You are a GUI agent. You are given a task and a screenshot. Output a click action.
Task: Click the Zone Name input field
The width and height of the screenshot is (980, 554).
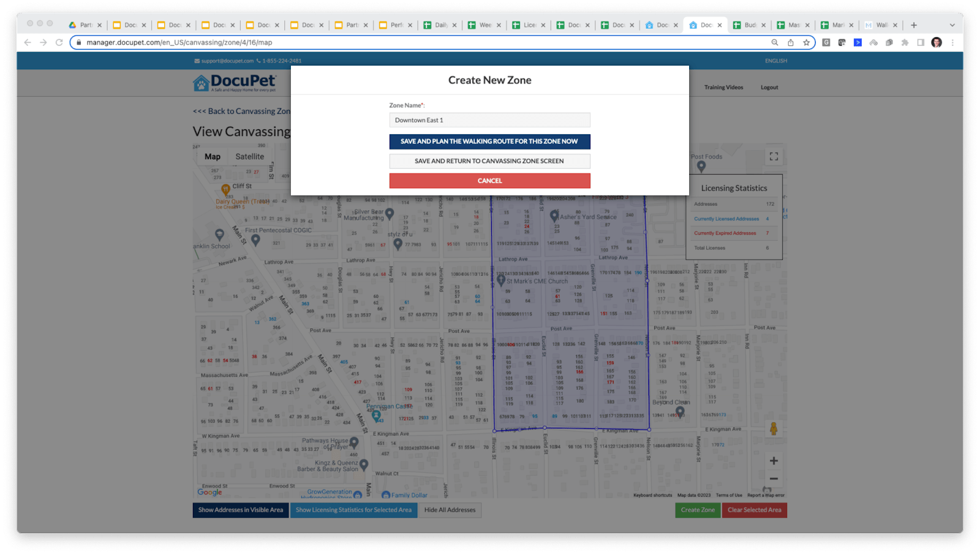(489, 120)
